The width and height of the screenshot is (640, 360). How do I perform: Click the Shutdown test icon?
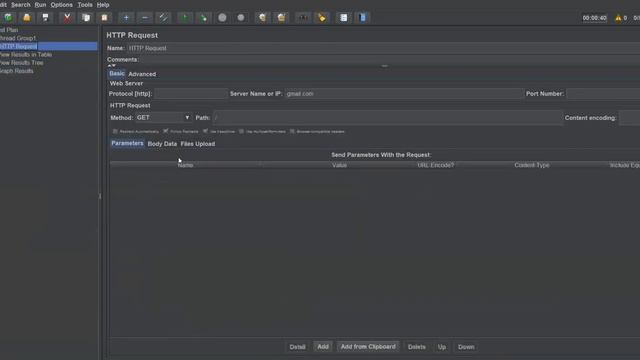pyautogui.click(x=241, y=18)
